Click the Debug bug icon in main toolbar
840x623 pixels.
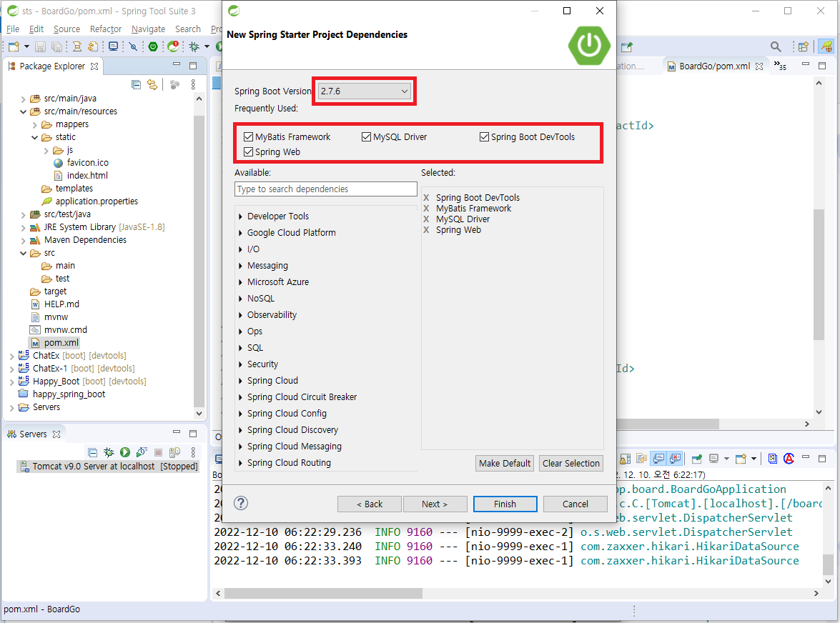(x=194, y=46)
